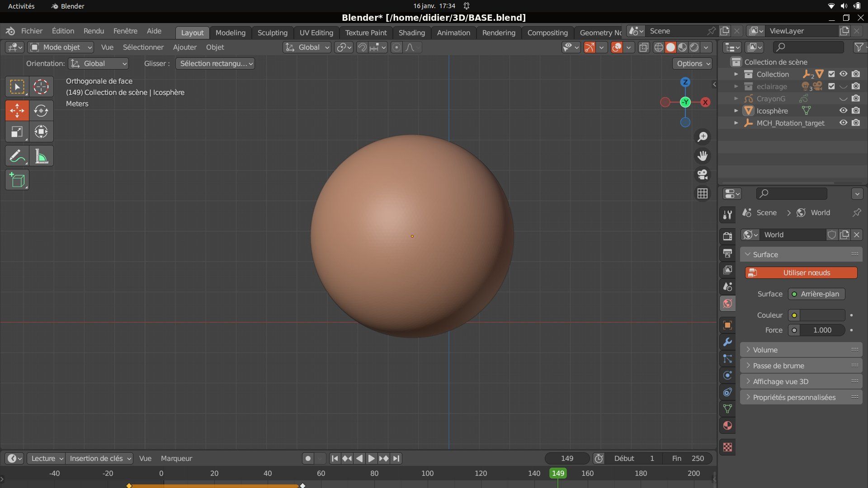Open Lecture playback dropdown
This screenshot has width=868, height=488.
tap(46, 458)
